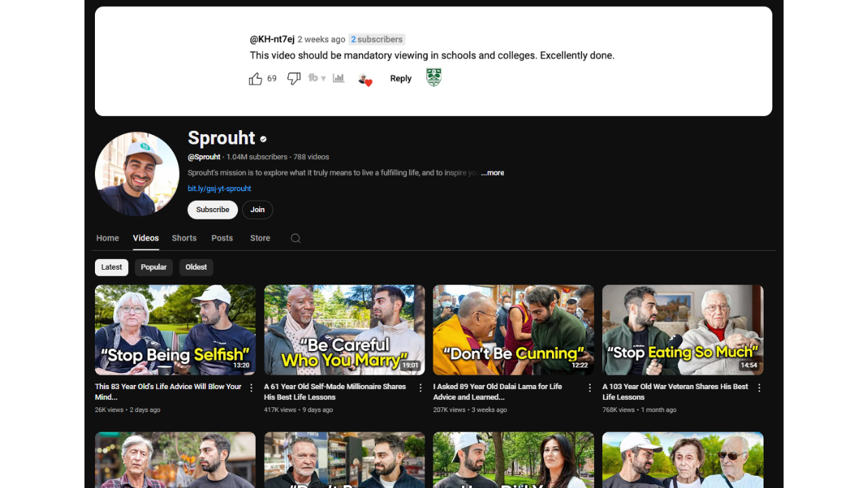Click the 69 likes count

pyautogui.click(x=272, y=79)
